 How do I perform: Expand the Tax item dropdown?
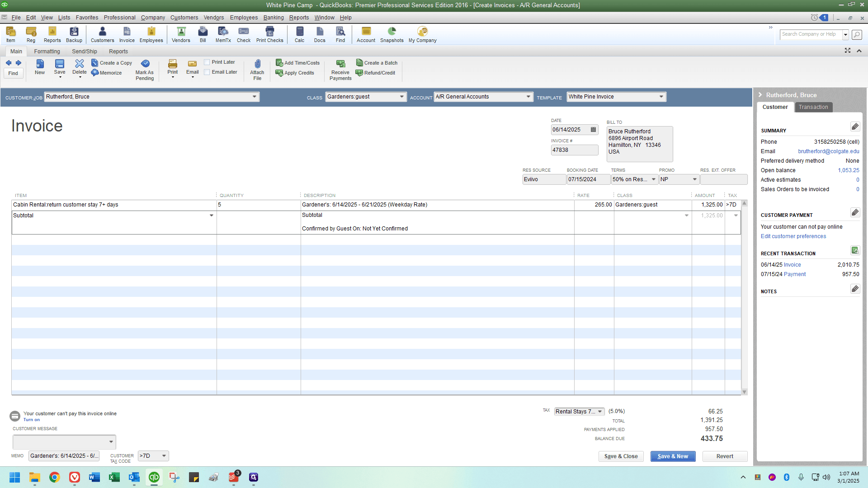(600, 412)
